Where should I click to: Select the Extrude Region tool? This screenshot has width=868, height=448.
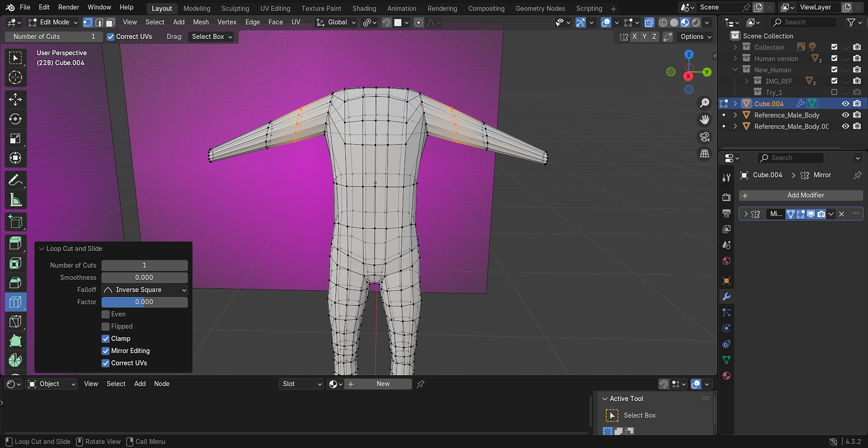[15, 243]
